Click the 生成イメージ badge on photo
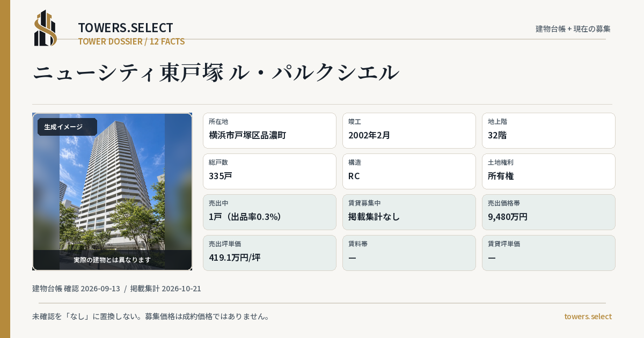Screen dimensions: 644x338 67,127
